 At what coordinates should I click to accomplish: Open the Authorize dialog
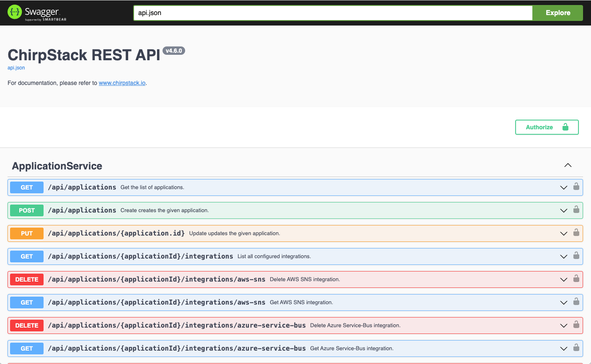(547, 127)
